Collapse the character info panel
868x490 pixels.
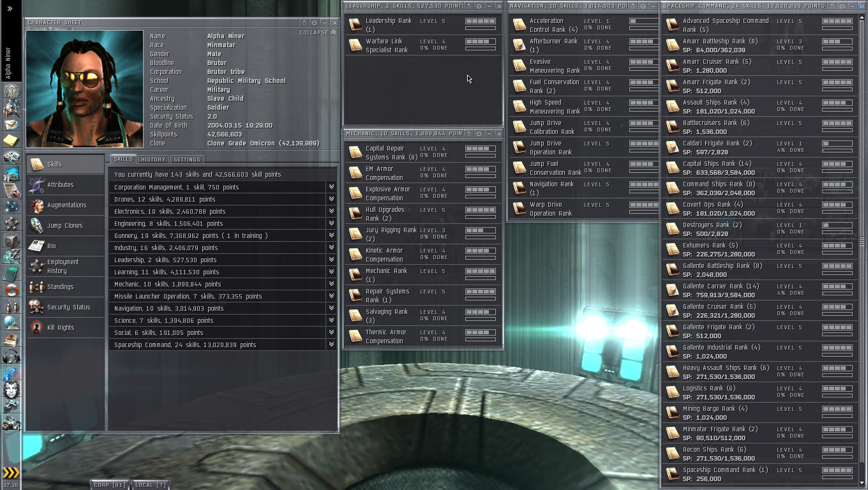pyautogui.click(x=318, y=33)
